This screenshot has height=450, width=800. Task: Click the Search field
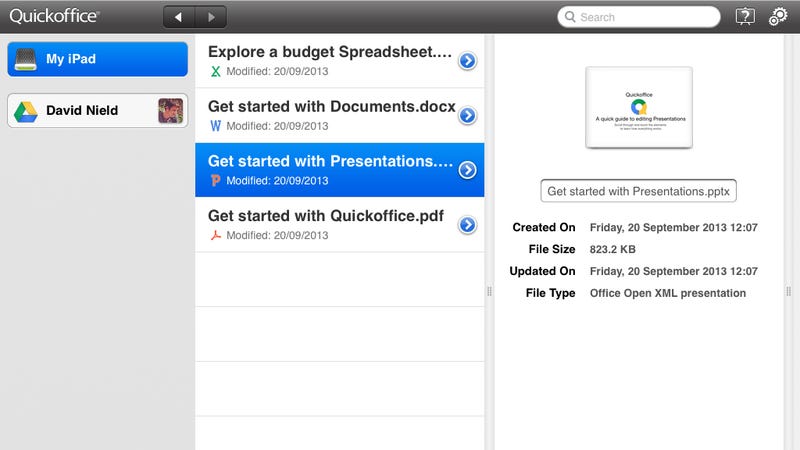639,17
